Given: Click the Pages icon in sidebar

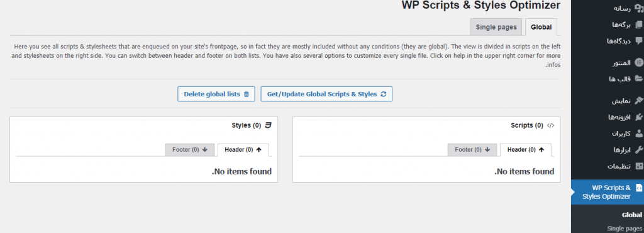Looking at the screenshot, I should click(639, 25).
